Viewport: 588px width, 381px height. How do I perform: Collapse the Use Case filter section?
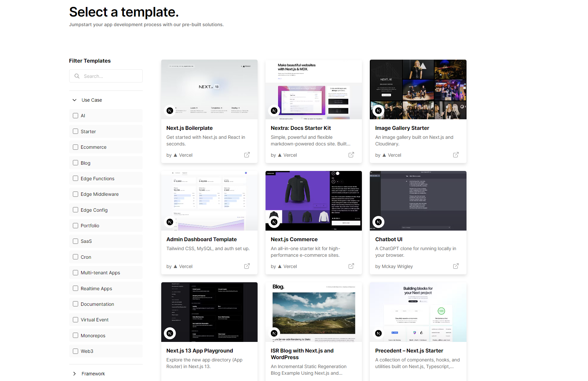[74, 100]
